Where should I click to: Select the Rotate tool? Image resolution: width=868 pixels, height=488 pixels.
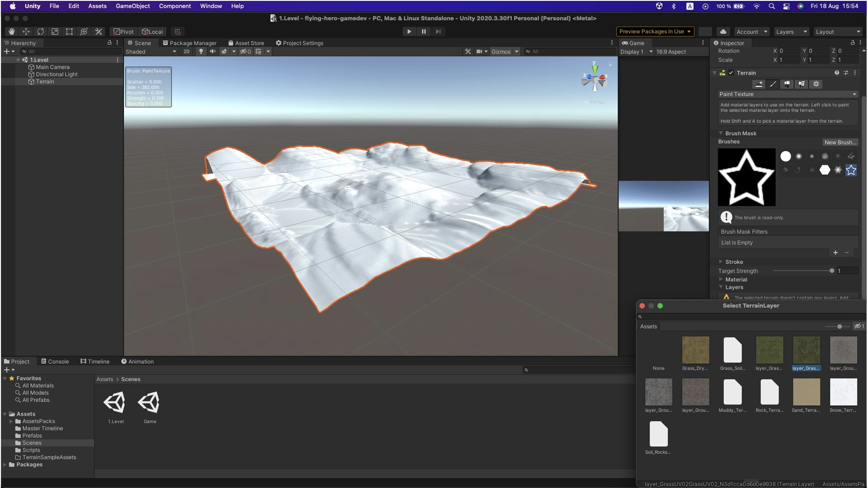40,32
